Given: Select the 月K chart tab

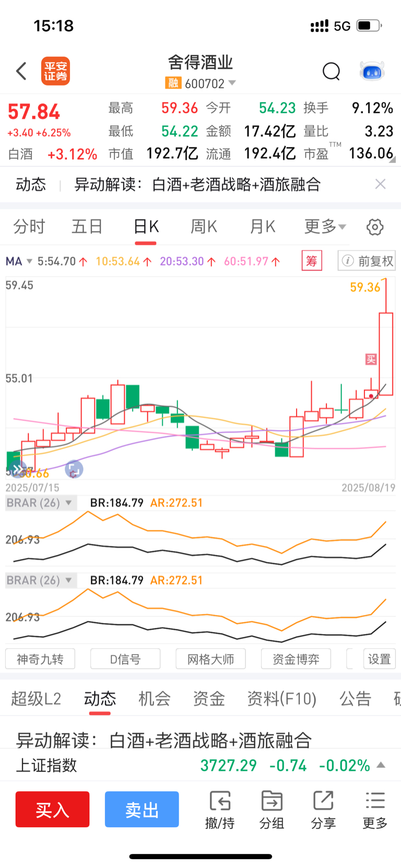Looking at the screenshot, I should (262, 227).
